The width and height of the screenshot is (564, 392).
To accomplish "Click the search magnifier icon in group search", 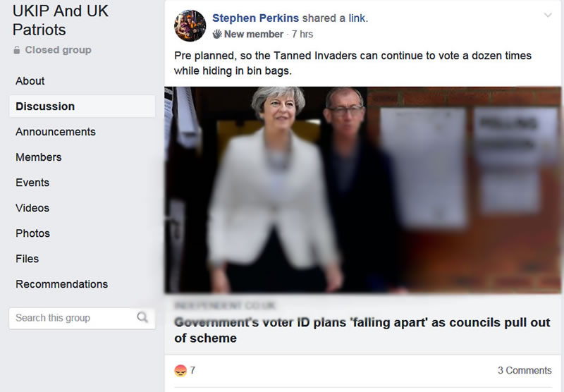I will (x=142, y=317).
